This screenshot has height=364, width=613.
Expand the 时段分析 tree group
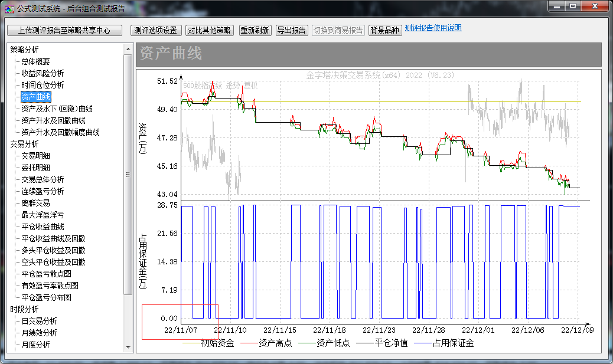[x=24, y=309]
